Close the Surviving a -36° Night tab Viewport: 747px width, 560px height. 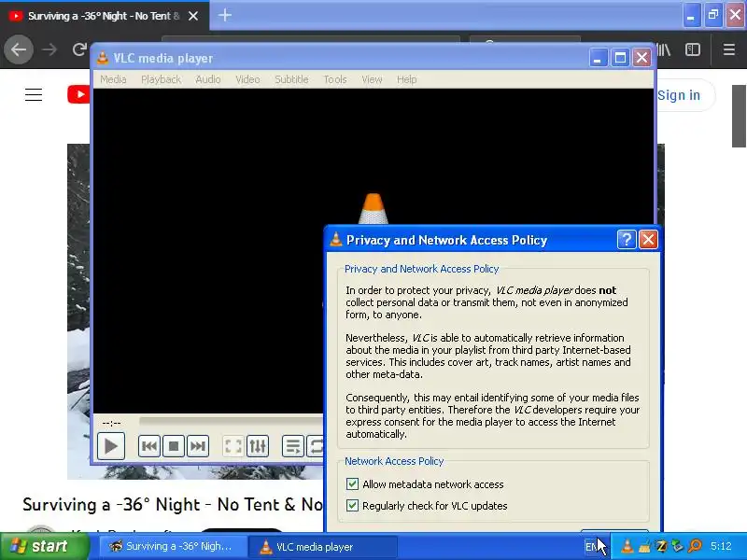[x=193, y=16]
